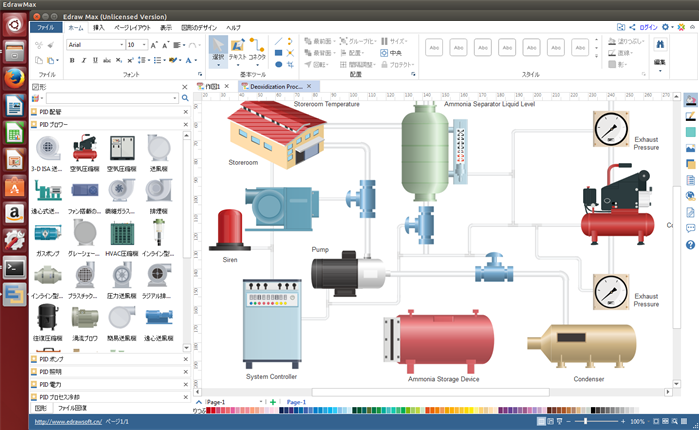Click the ファイル button in the ribbon
The image size is (699, 430).
click(x=46, y=28)
